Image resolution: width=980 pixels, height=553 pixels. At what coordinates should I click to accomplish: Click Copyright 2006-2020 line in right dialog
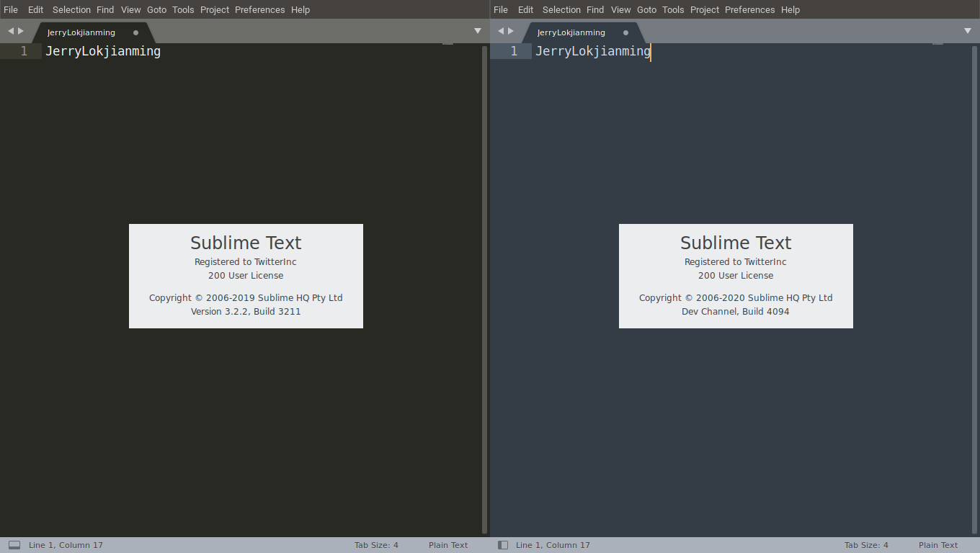point(736,298)
